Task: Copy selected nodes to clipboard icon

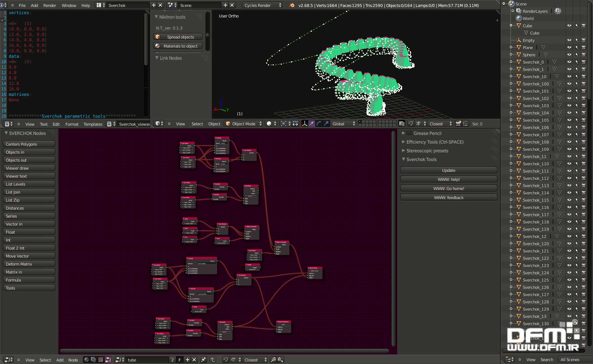Action: [x=273, y=360]
